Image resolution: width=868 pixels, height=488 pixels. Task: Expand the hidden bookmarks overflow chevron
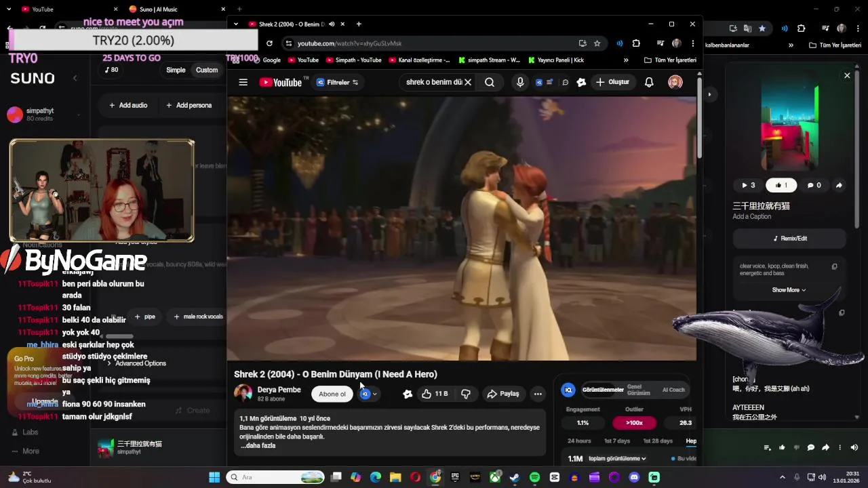(626, 60)
